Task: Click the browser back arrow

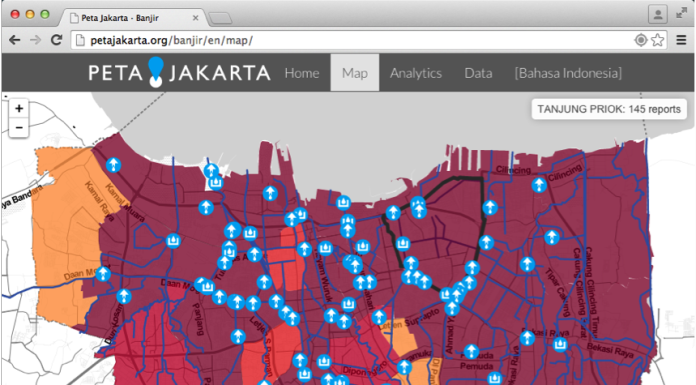Action: (15, 40)
